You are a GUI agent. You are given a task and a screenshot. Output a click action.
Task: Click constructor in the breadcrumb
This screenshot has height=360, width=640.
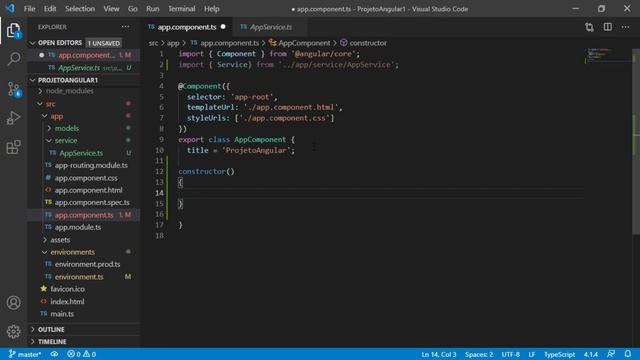pos(368,43)
